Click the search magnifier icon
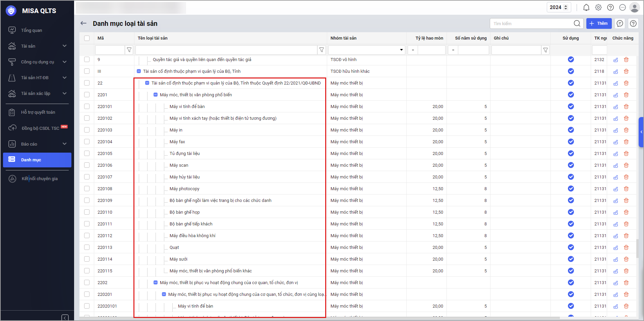Image resolution: width=644 pixels, height=321 pixels. tap(577, 23)
